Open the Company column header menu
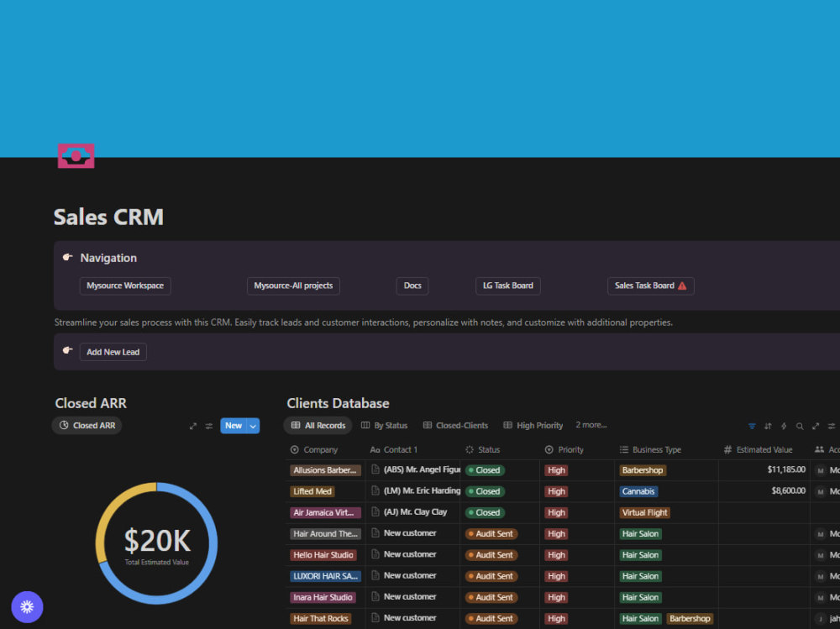The image size is (840, 629). 314,449
